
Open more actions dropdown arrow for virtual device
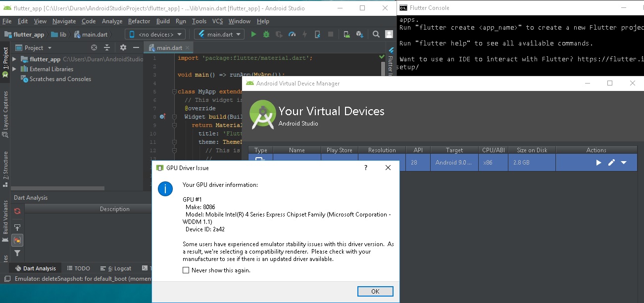[x=624, y=163]
